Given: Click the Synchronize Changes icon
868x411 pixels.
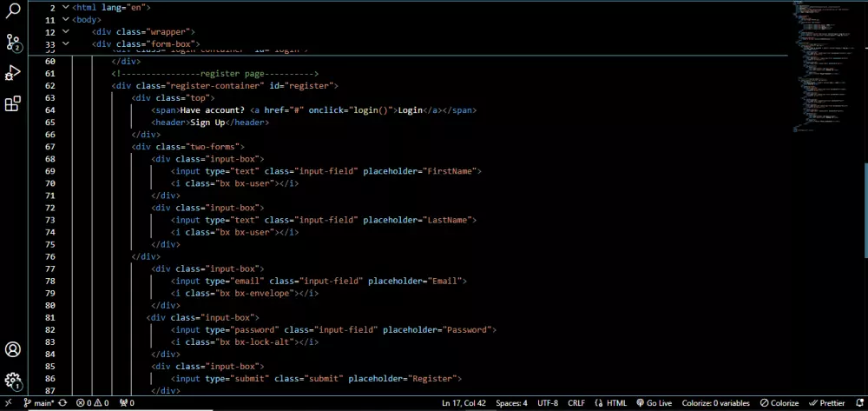Looking at the screenshot, I should (x=63, y=402).
